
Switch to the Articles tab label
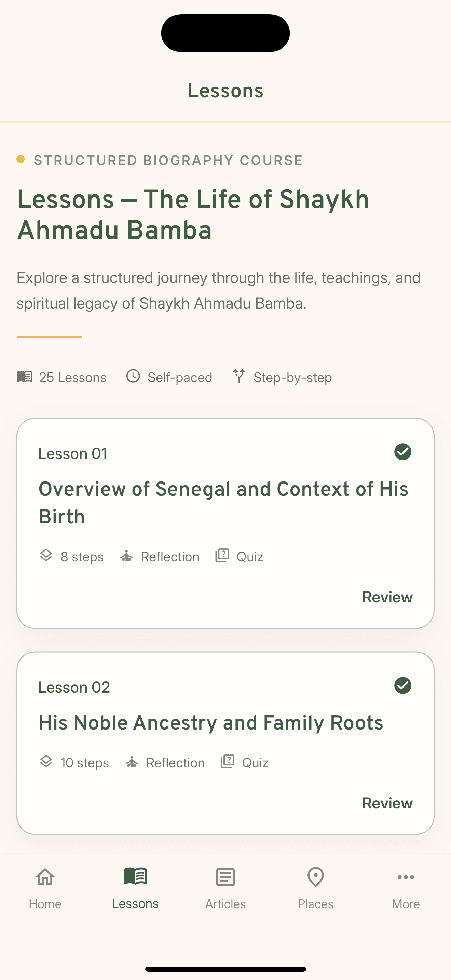click(225, 904)
